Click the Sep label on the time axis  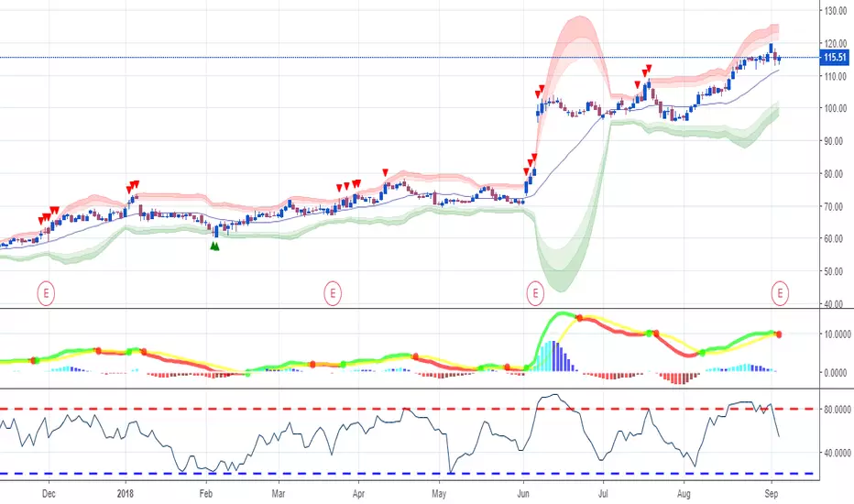(x=772, y=494)
